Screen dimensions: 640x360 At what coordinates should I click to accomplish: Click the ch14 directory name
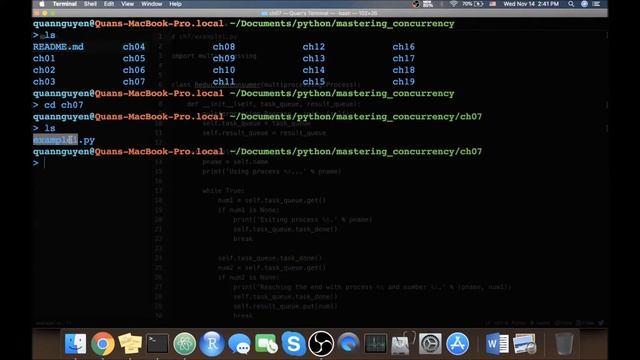[313, 70]
